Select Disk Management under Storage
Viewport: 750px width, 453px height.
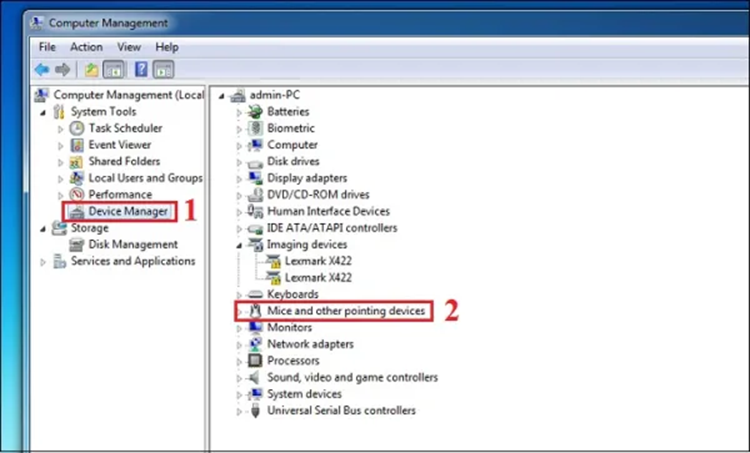(133, 245)
